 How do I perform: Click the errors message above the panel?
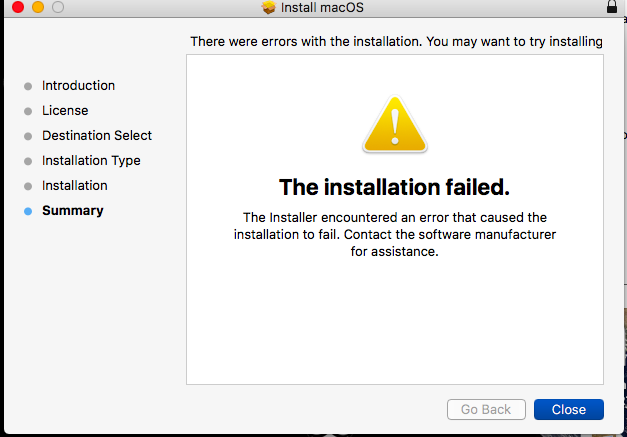coord(396,42)
